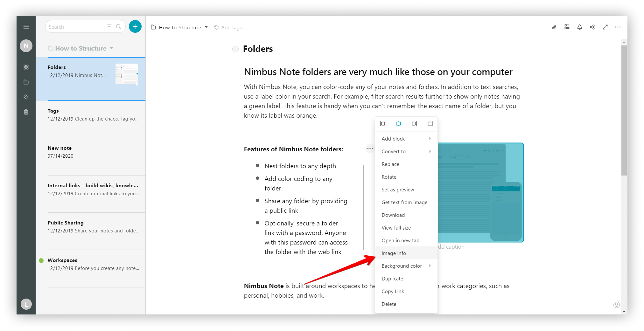Select Download in the context menu

point(406,215)
